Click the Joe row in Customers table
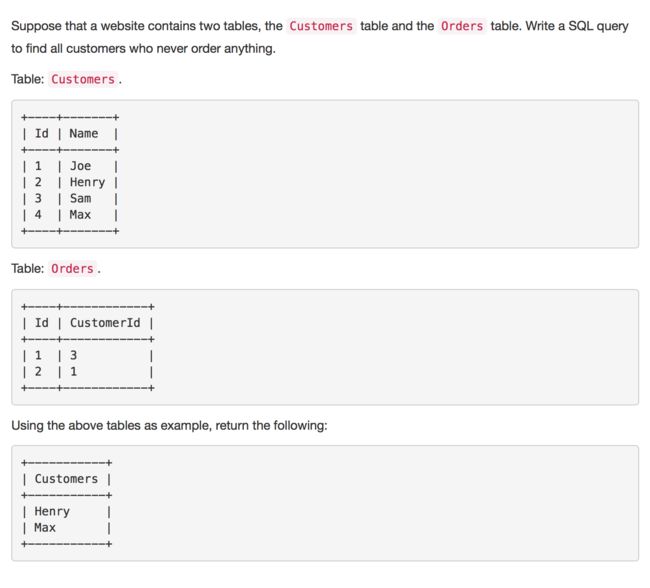This screenshot has height=588, width=650. pos(70,166)
